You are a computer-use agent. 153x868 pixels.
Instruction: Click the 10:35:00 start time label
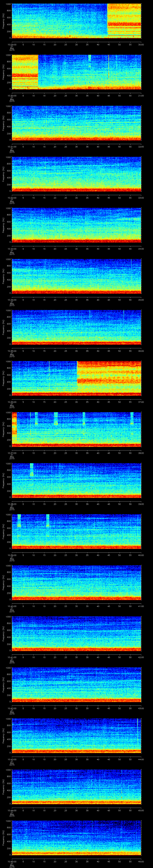[x=12, y=351]
